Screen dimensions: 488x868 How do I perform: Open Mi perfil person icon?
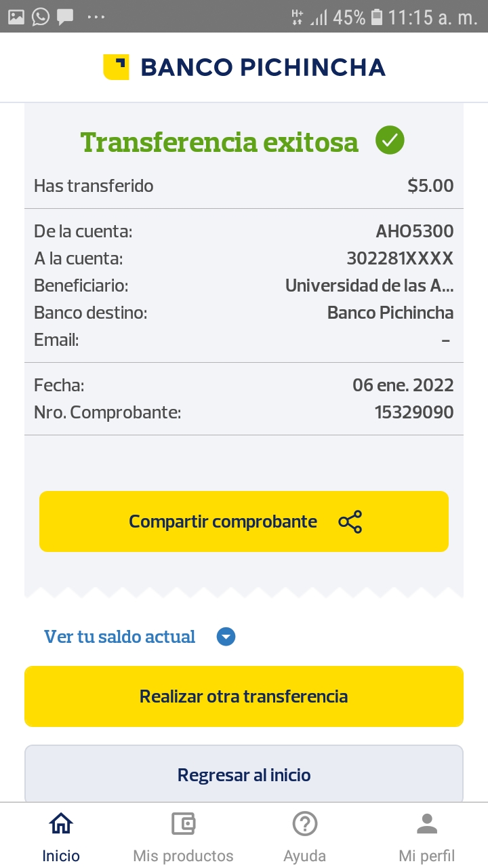[427, 824]
